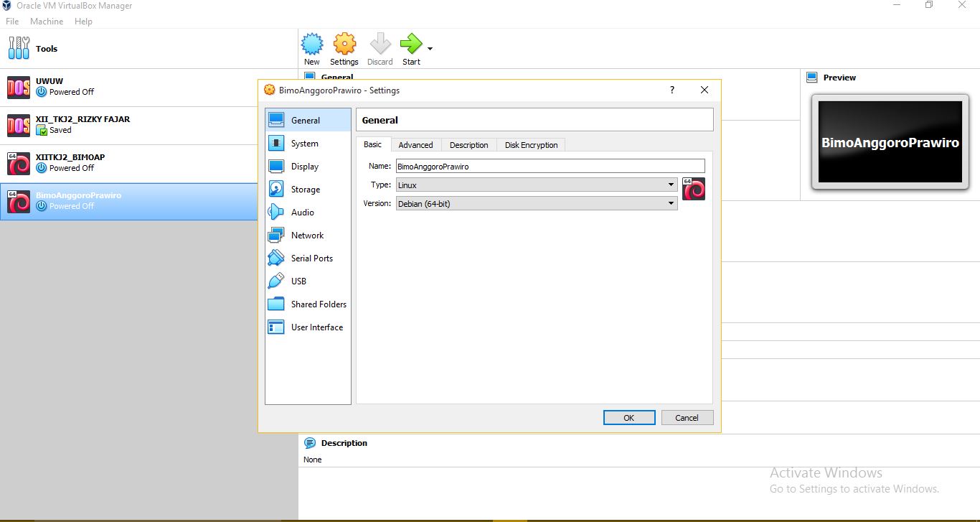Click the settings dialog title bar gear icon
Screen dimensions: 980x522
[270, 90]
